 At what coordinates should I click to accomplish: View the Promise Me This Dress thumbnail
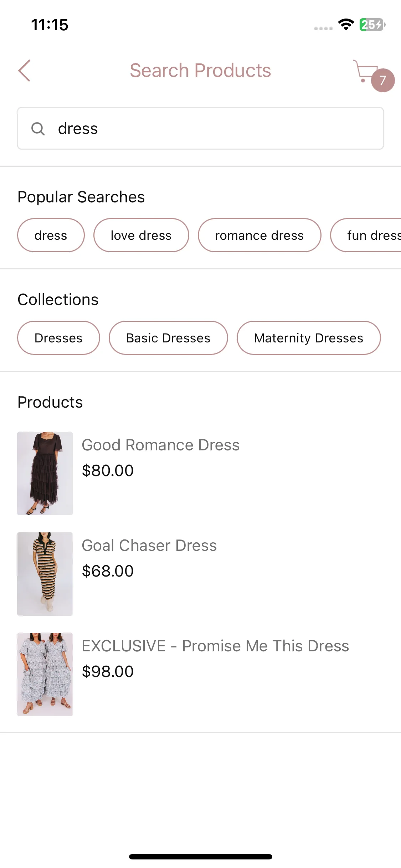[45, 675]
